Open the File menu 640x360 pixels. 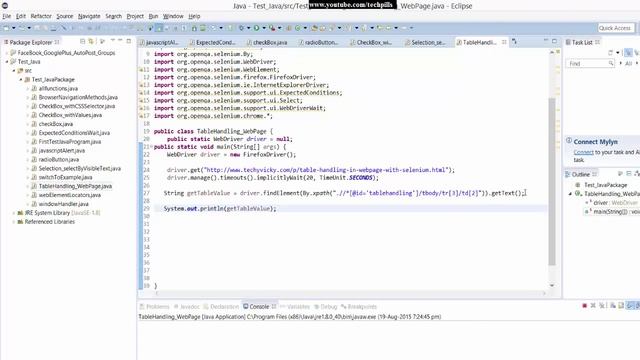pos(7,16)
